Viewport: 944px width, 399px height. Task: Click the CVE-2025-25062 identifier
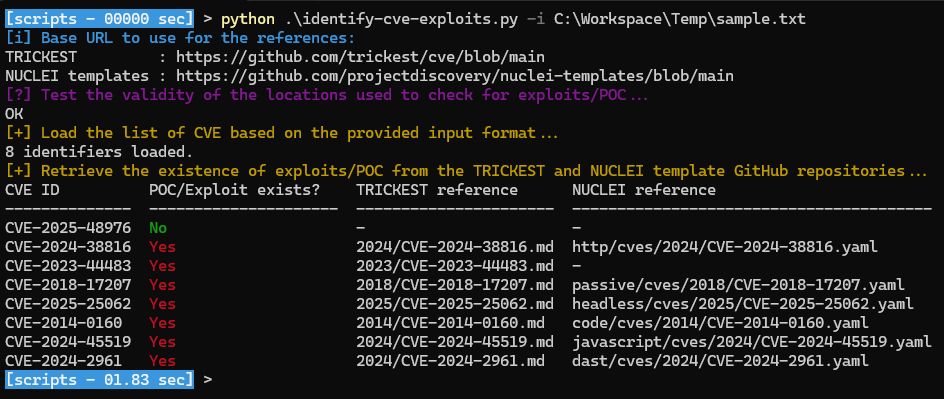pos(68,304)
